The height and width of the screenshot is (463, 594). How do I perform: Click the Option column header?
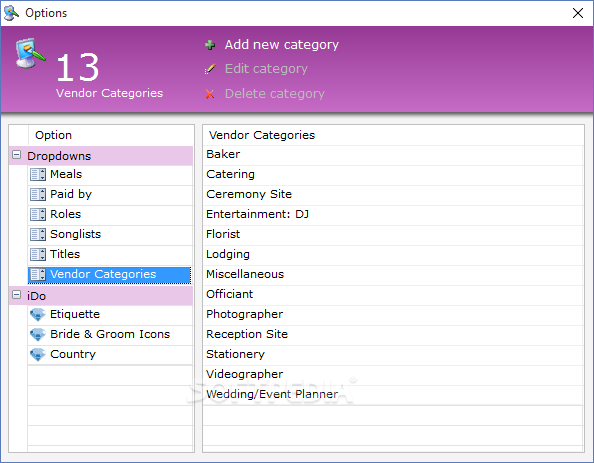click(111, 135)
